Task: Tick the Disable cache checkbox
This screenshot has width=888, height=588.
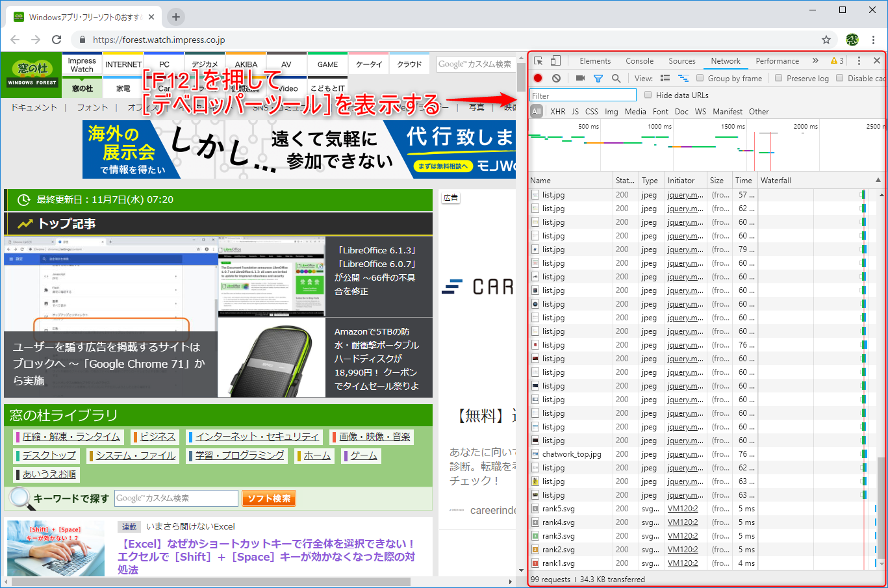Action: pos(839,78)
